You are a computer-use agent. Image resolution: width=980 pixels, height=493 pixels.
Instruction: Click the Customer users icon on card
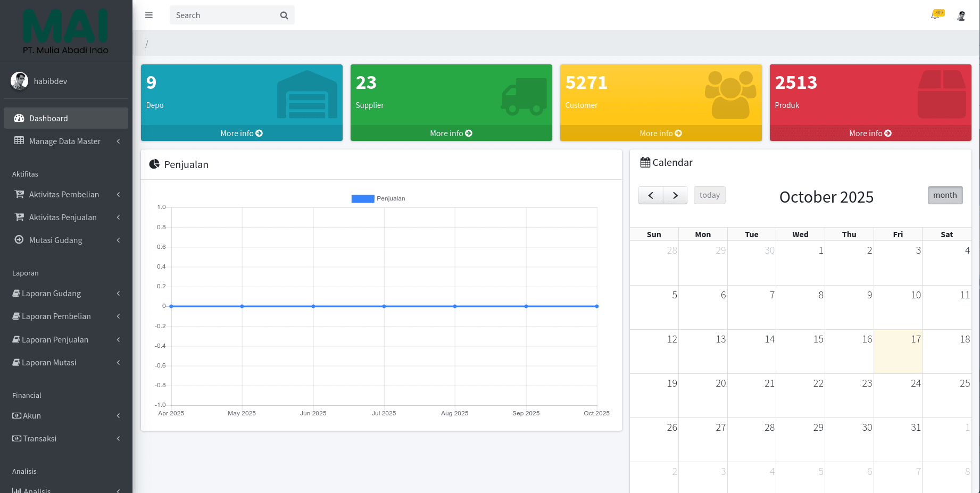730,95
